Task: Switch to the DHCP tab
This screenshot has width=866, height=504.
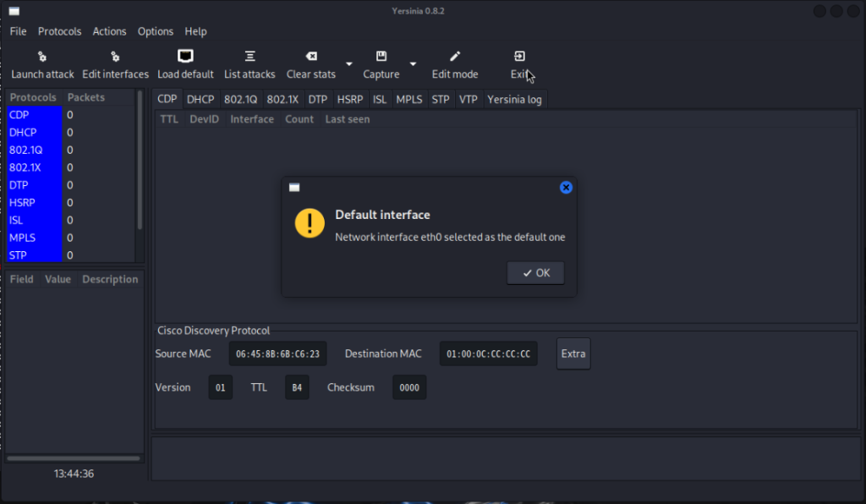Action: coord(200,100)
